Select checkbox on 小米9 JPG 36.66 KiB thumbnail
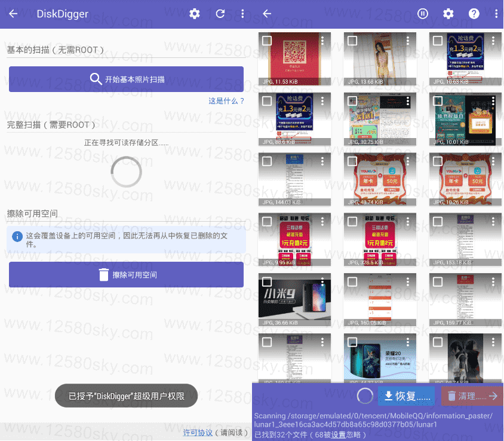Viewport: 504px width, 441px height. point(267,282)
